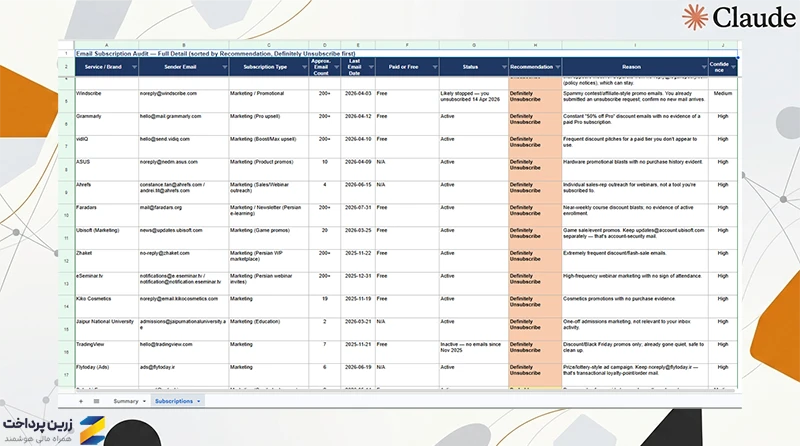This screenshot has width=800, height=446.
Task: Open the Last Email Date filter
Action: 371,67
